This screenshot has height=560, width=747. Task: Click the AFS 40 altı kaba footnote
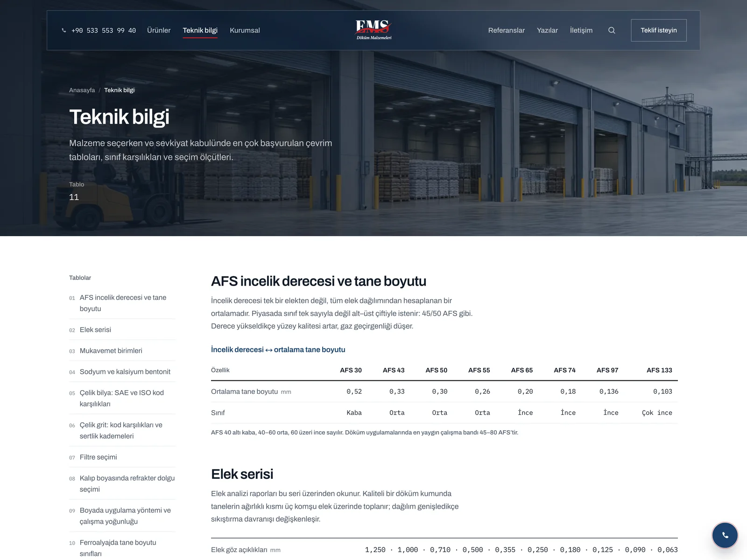click(x=365, y=433)
